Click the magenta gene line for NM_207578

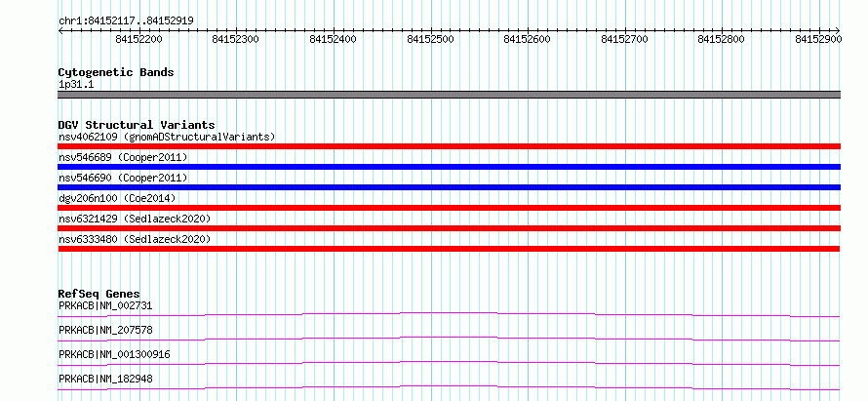coord(449,339)
